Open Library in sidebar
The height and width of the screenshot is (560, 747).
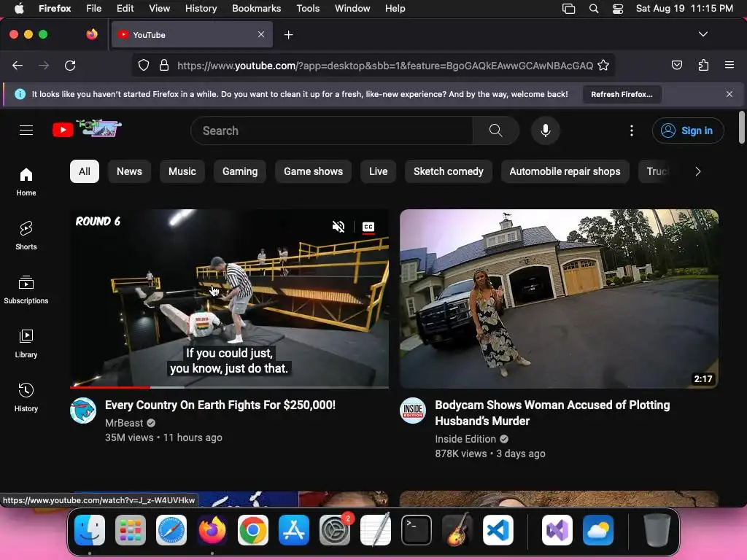[26, 344]
